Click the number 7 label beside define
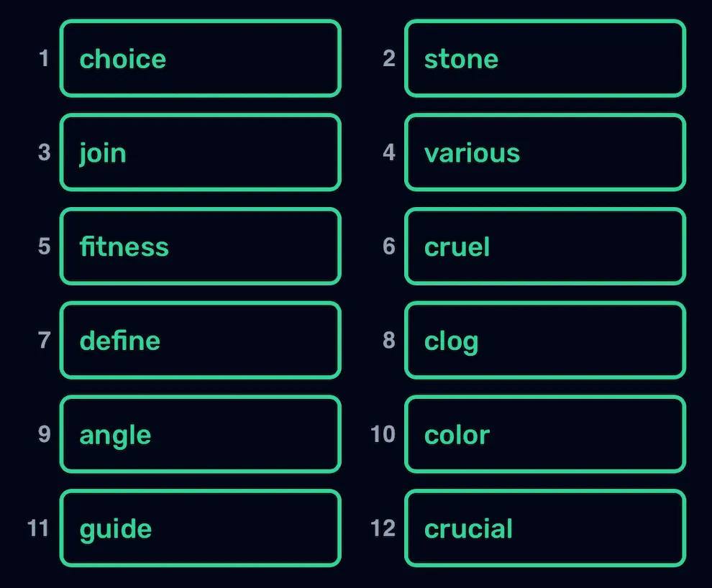Viewport: 712px width, 588px height. coord(44,340)
